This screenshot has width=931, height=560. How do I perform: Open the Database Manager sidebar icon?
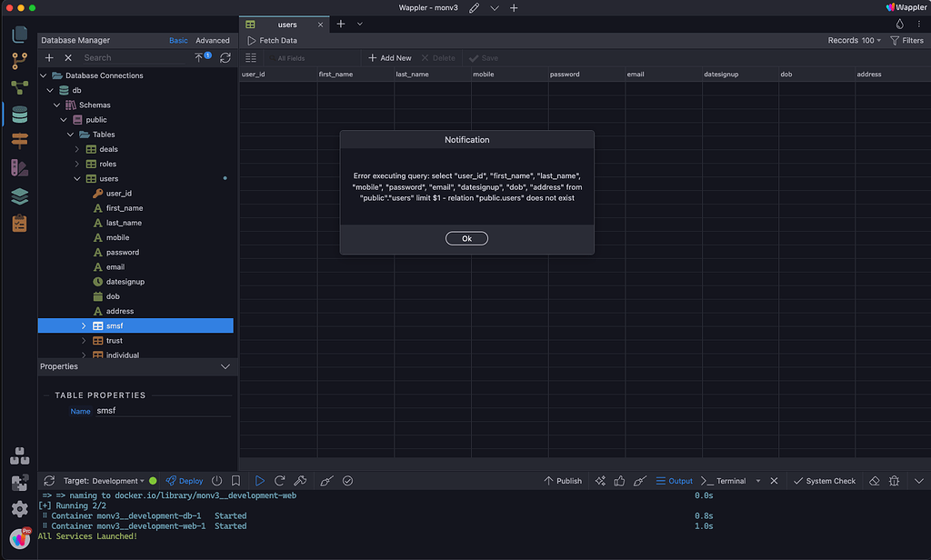click(x=19, y=115)
